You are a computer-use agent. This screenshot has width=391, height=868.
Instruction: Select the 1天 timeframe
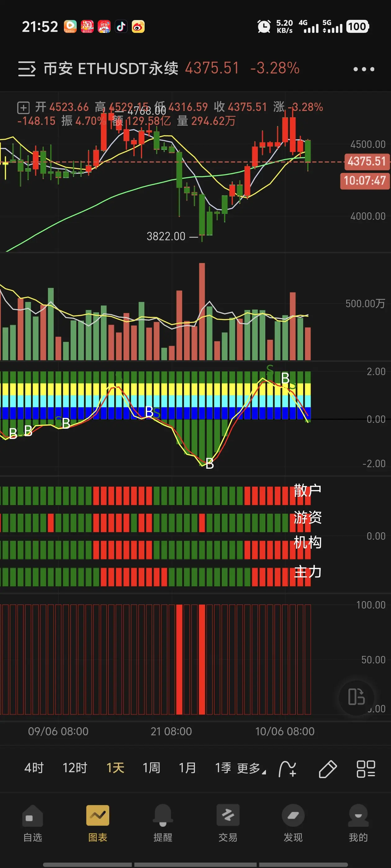tap(115, 768)
